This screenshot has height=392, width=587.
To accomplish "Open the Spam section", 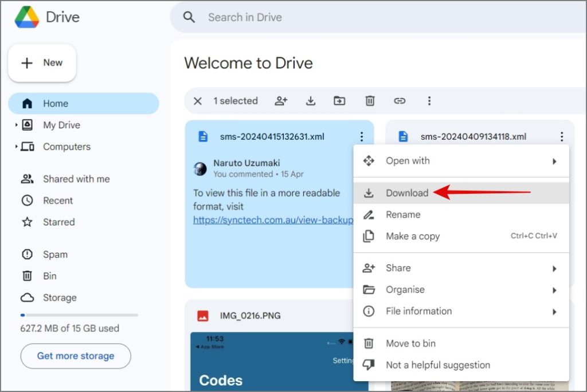I will (x=55, y=254).
